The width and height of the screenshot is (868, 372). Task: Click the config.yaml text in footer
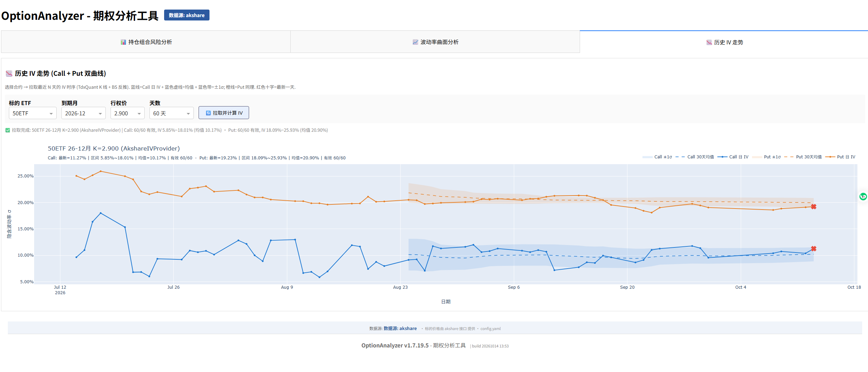click(x=491, y=329)
